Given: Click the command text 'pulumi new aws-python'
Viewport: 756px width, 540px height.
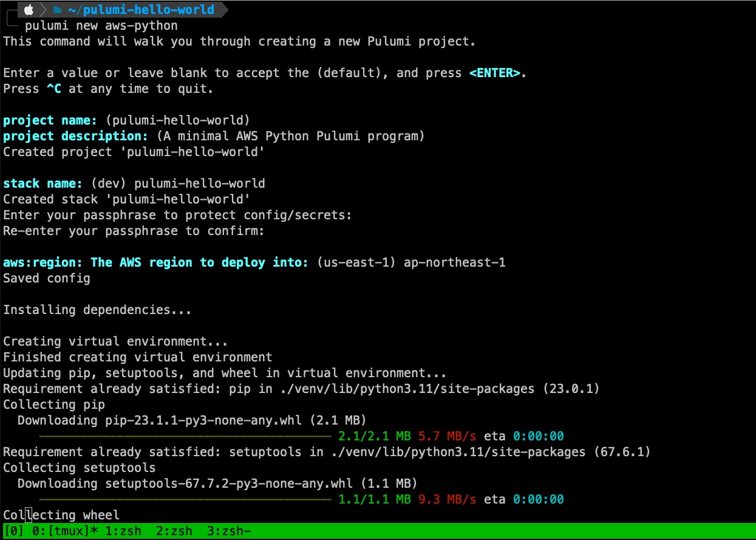Looking at the screenshot, I should pyautogui.click(x=101, y=26).
